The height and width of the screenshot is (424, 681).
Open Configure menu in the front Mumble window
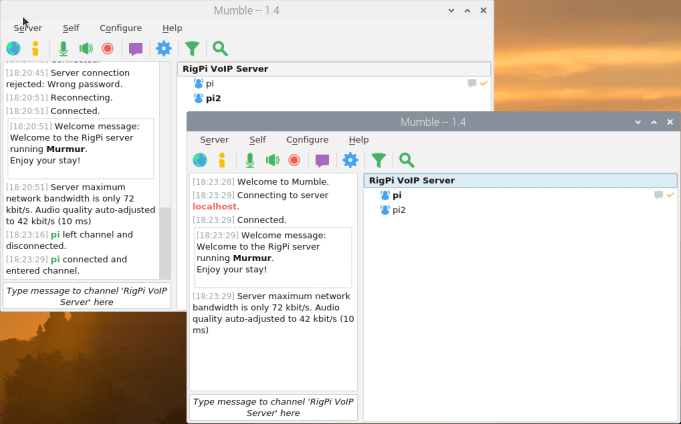pos(307,140)
